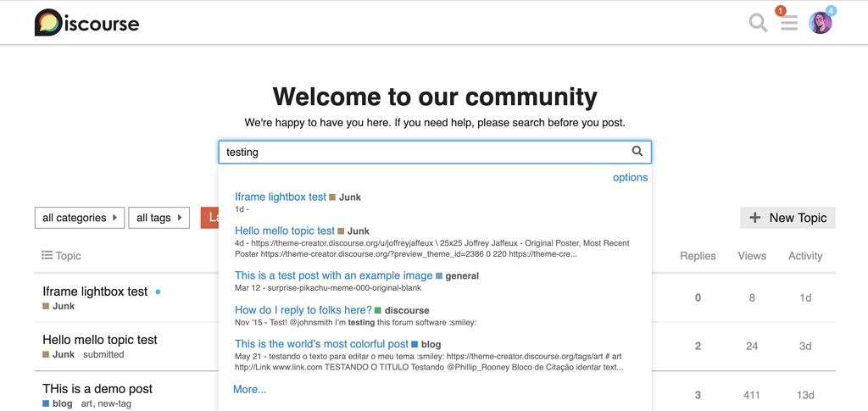Image resolution: width=868 pixels, height=411 pixels.
Task: Sort topics by Views column
Action: (751, 256)
